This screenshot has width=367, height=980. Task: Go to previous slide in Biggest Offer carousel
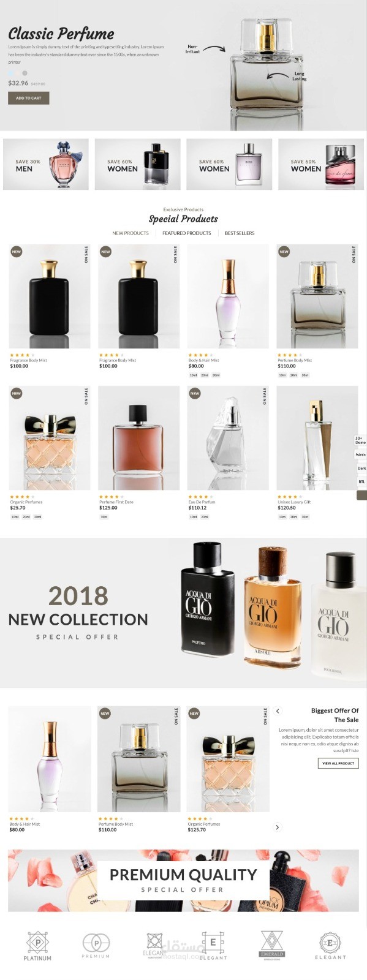point(278,711)
